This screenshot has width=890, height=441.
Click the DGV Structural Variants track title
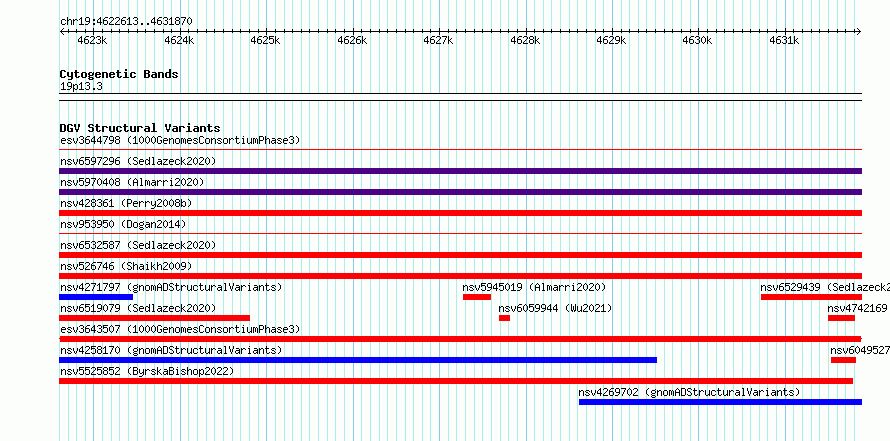pyautogui.click(x=140, y=128)
